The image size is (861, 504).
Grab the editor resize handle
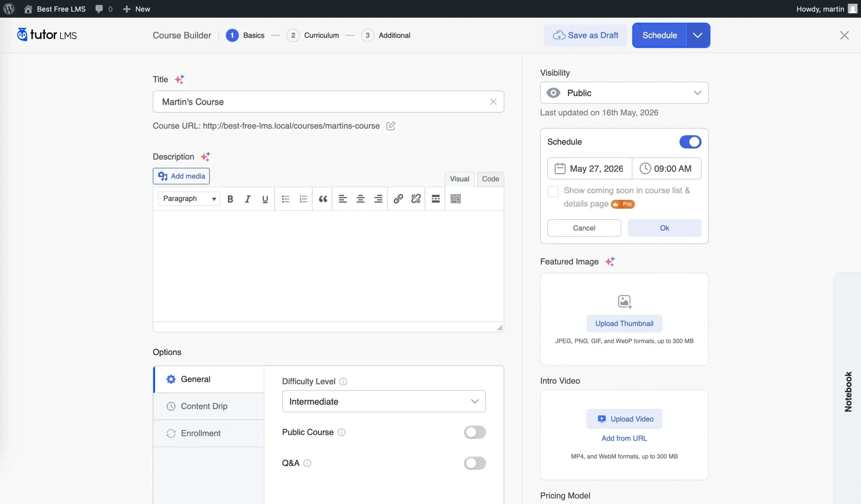(x=499, y=328)
